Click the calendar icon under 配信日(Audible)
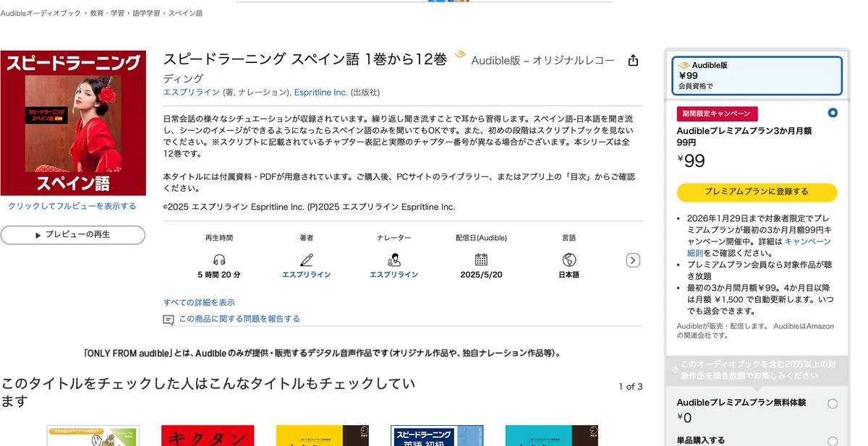The image size is (868, 446). [x=481, y=260]
